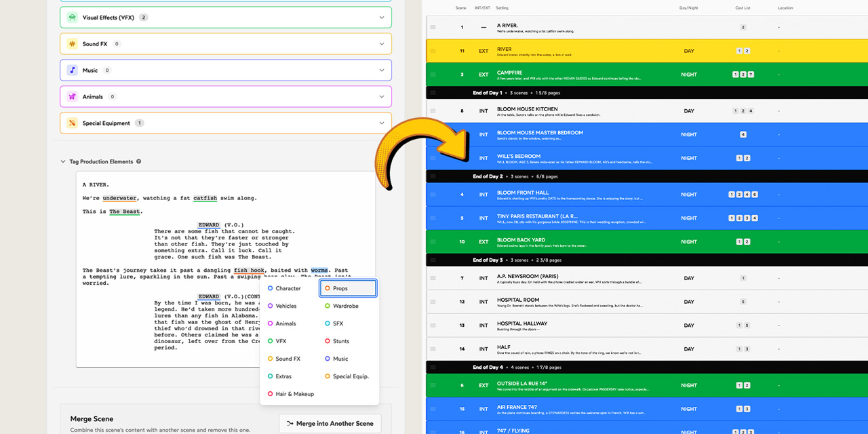
Task: Expand the Sound FX section chevron
Action: pyautogui.click(x=381, y=44)
